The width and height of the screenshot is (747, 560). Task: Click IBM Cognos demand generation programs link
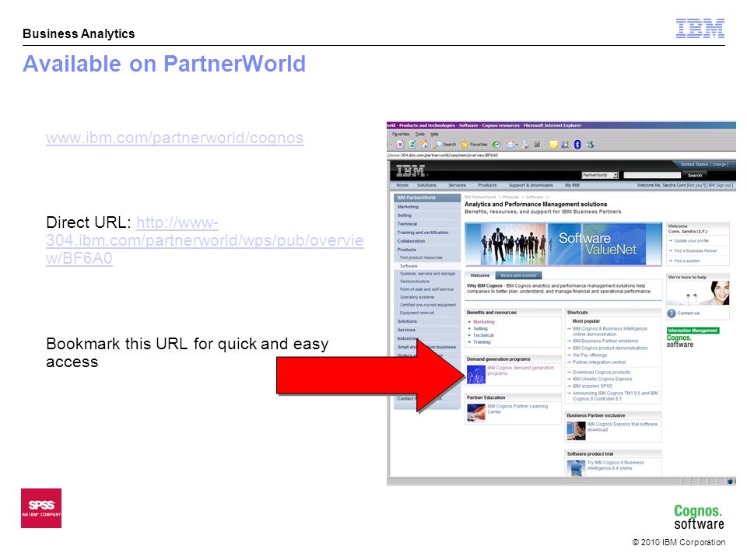[x=521, y=370]
